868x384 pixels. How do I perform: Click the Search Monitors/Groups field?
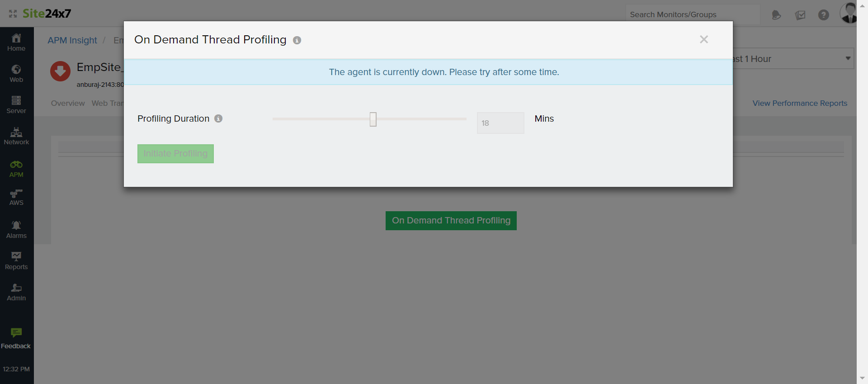[x=692, y=14]
